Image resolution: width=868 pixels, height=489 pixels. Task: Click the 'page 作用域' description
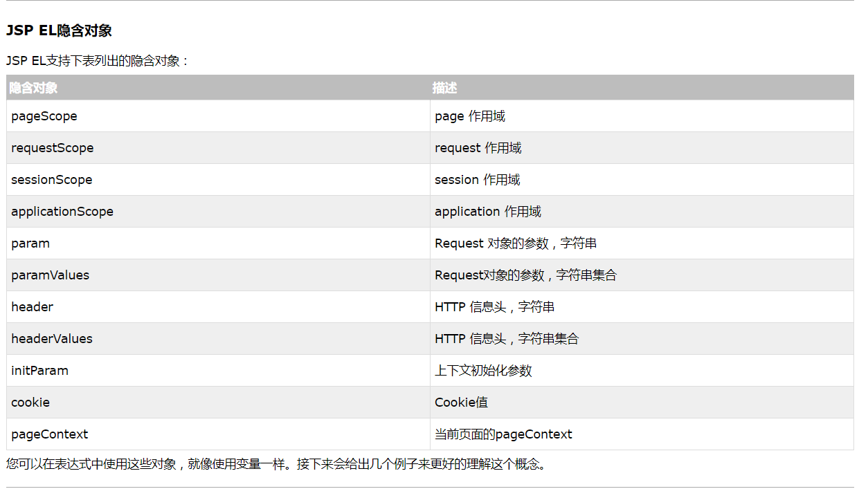coord(470,116)
